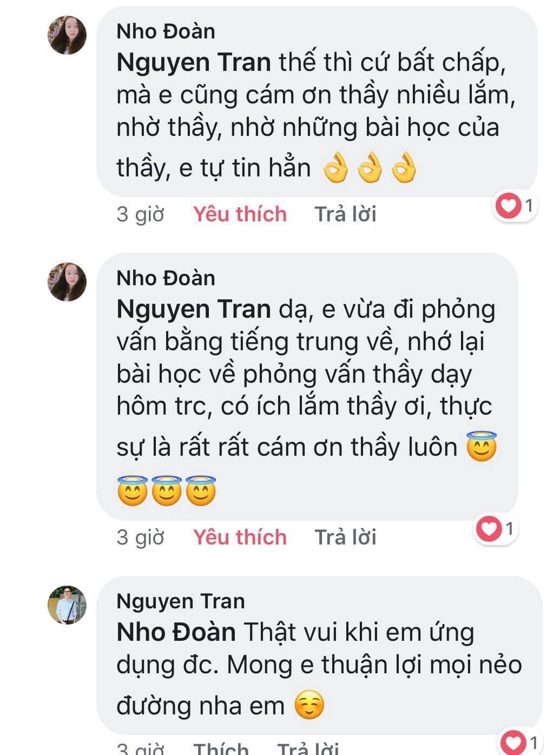Open Nguyen Tran author name on third comment
The image size is (560, 755).
[x=181, y=601]
